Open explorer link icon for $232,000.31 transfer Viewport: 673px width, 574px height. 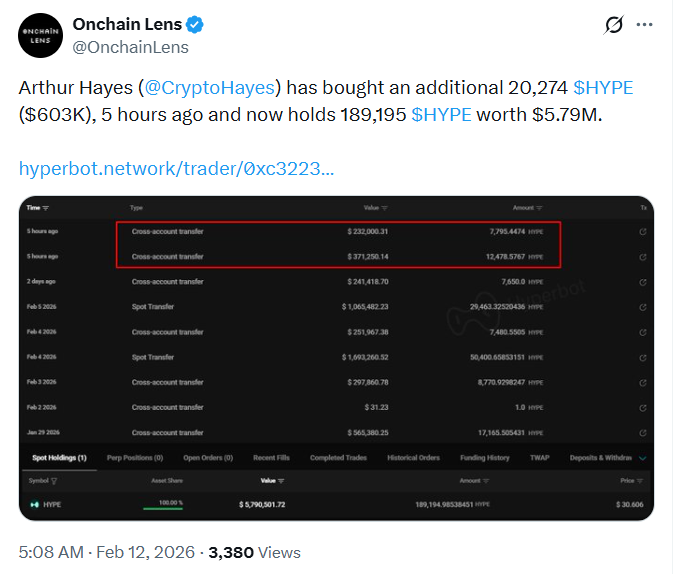(x=643, y=232)
